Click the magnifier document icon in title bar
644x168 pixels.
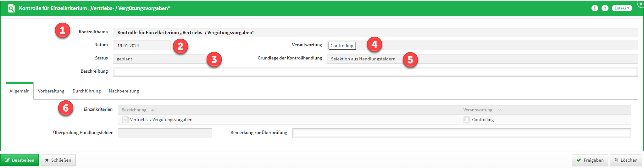[11, 8]
